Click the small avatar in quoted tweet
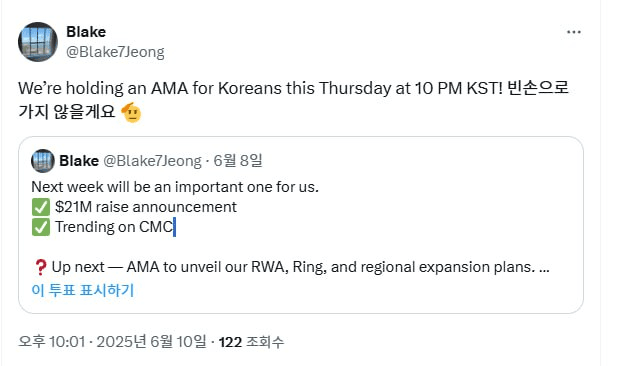Screen dimensions: 623x366 click(x=43, y=161)
